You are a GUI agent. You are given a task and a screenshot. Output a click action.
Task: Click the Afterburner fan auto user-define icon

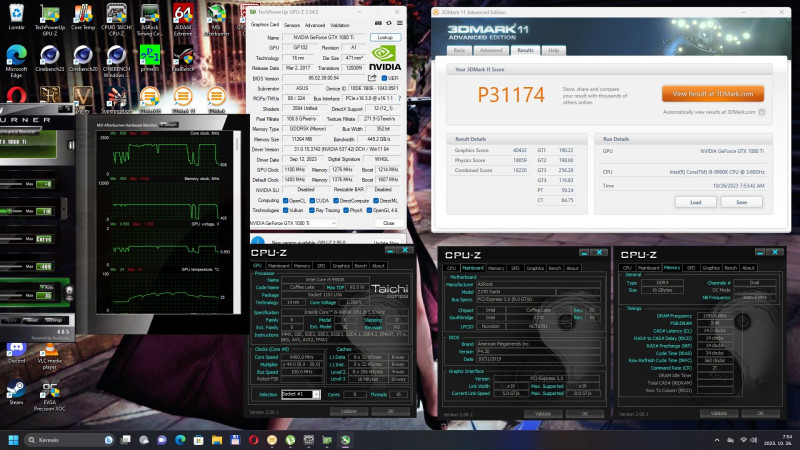[x=69, y=292]
